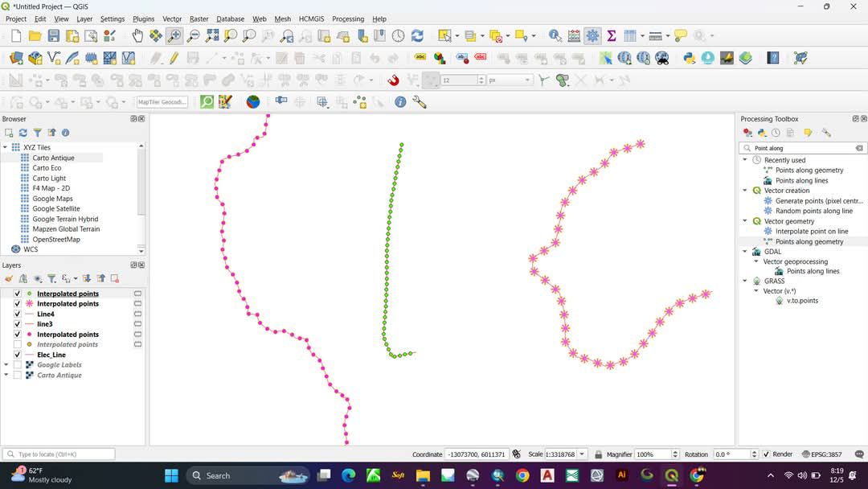
Task: Collapse the Vector geoprocessing subgroup
Action: point(756,261)
